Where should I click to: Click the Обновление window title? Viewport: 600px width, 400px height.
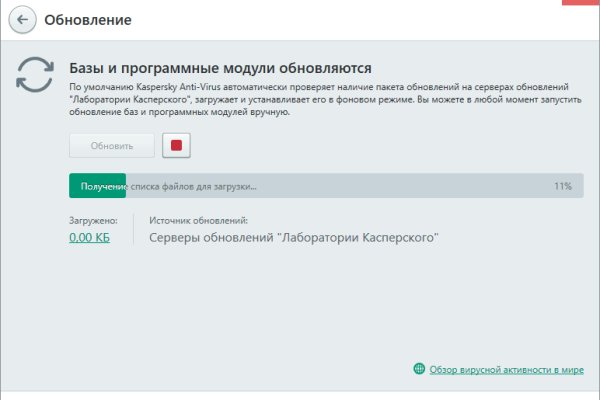[87, 20]
